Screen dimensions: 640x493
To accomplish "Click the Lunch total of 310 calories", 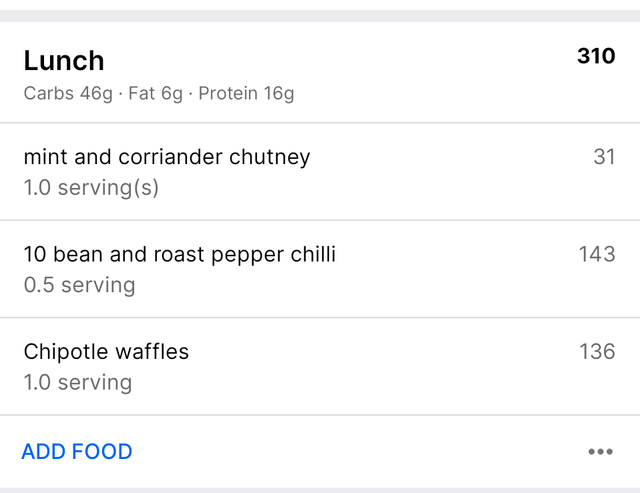I will [x=596, y=56].
